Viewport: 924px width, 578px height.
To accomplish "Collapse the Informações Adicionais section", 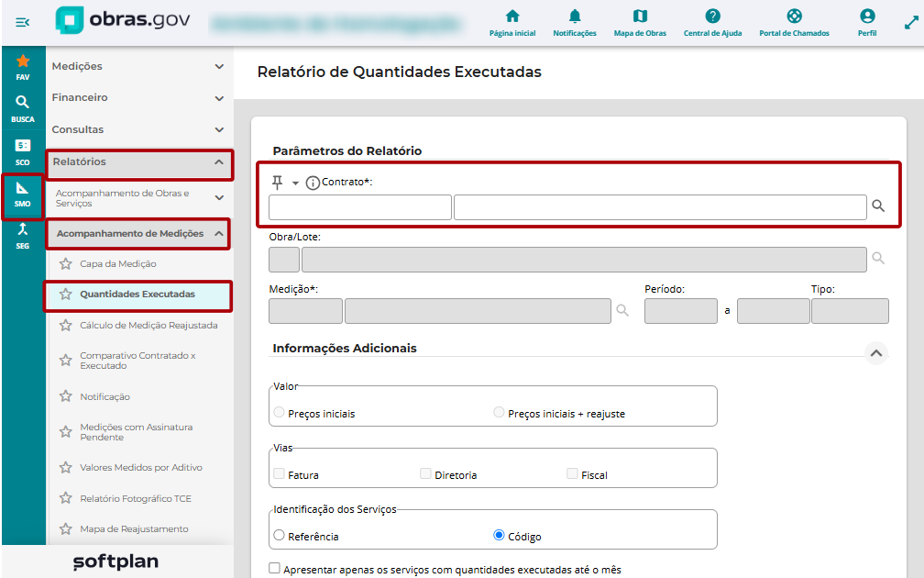I will point(876,353).
